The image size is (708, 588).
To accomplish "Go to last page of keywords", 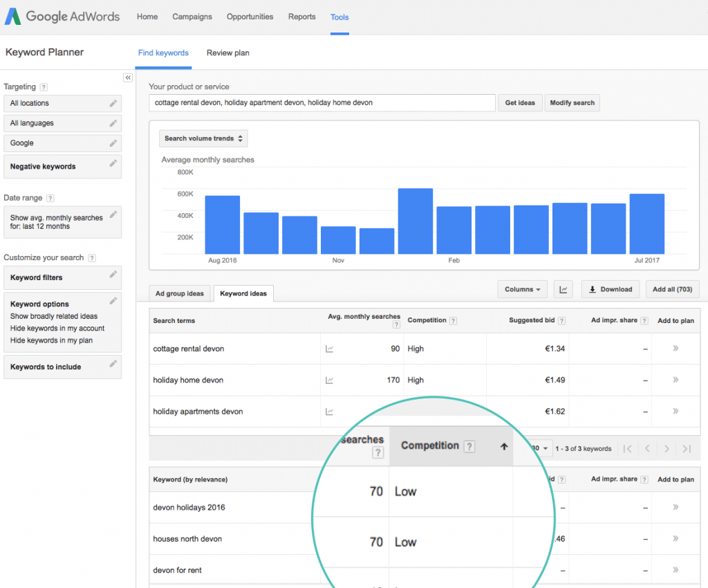I will 687,449.
